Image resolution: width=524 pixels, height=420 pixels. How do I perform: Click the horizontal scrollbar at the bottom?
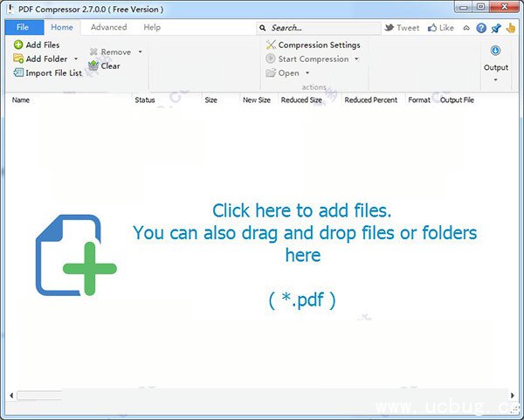262,396
